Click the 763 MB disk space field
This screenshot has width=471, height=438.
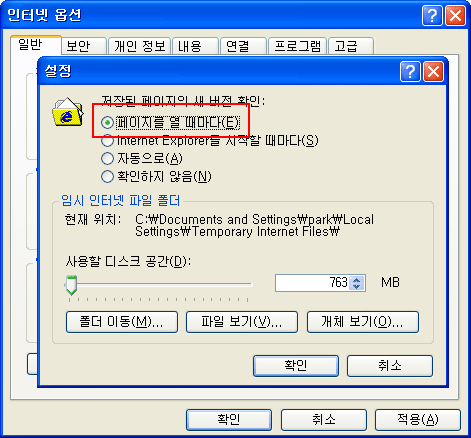pos(312,283)
